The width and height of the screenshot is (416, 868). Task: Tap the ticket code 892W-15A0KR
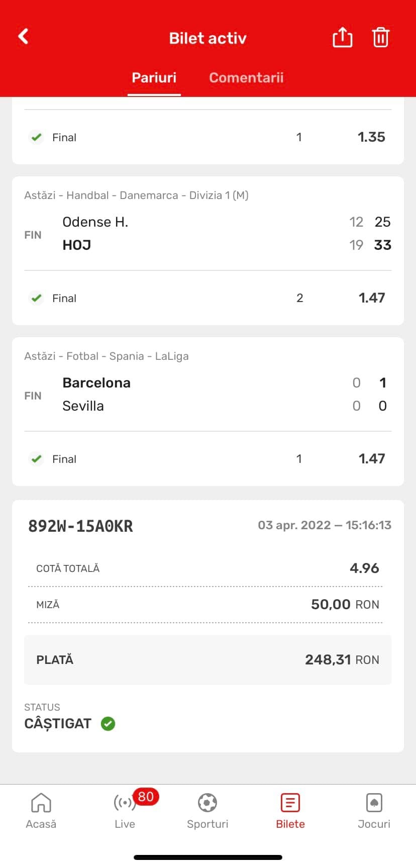pos(80,526)
